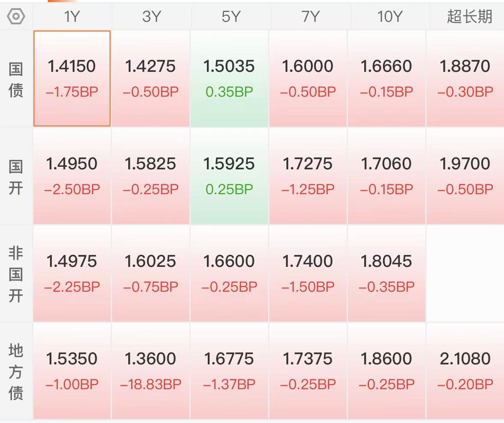
Task: Select the 10Y column header
Action: click(x=389, y=17)
